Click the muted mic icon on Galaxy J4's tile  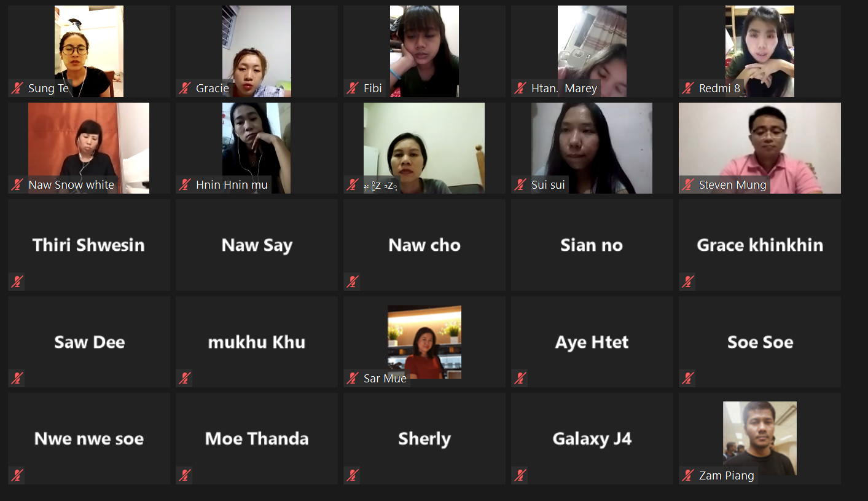point(520,475)
